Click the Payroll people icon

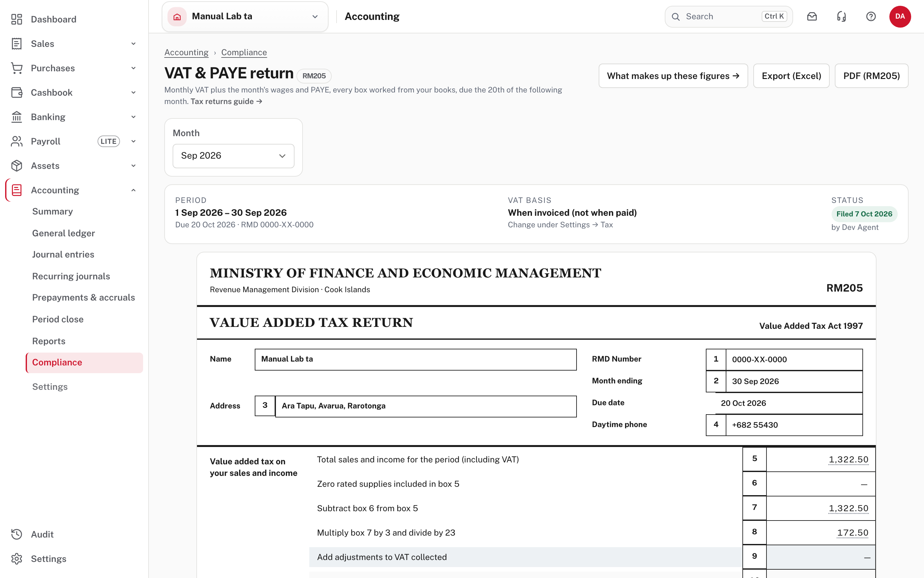click(x=16, y=141)
